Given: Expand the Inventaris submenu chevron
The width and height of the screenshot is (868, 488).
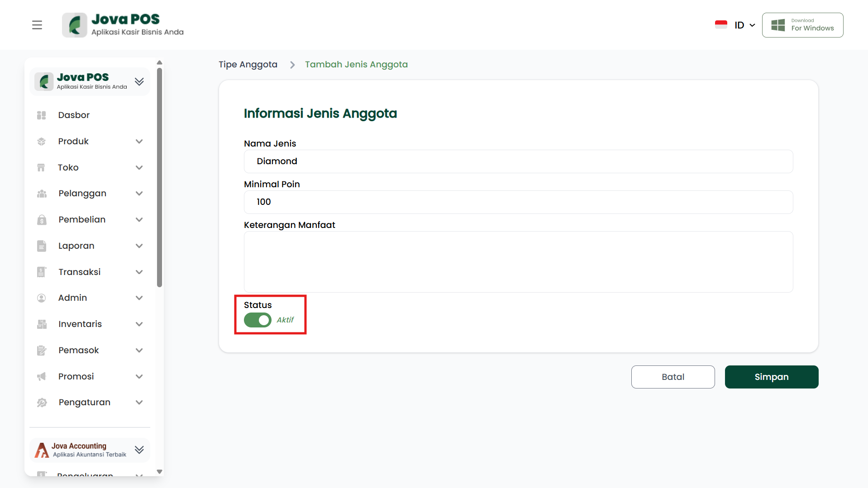Looking at the screenshot, I should pyautogui.click(x=139, y=324).
